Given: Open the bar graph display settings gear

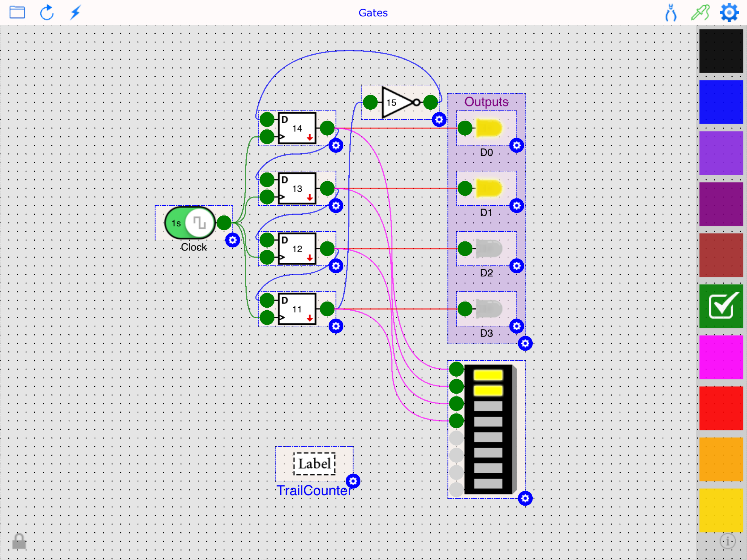Looking at the screenshot, I should pyautogui.click(x=525, y=498).
